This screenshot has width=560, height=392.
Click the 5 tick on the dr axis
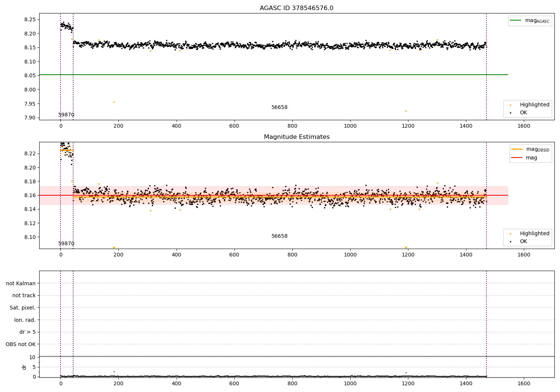point(34,367)
